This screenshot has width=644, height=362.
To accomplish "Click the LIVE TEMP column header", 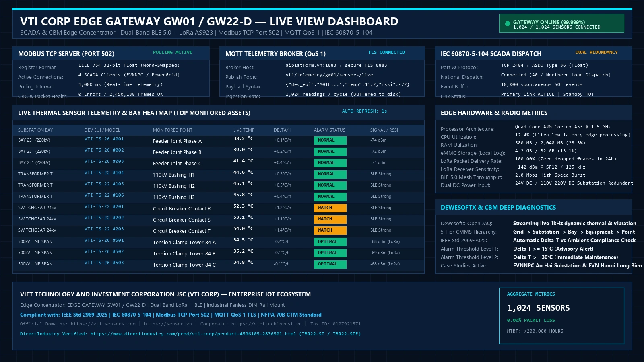I will [x=244, y=130].
